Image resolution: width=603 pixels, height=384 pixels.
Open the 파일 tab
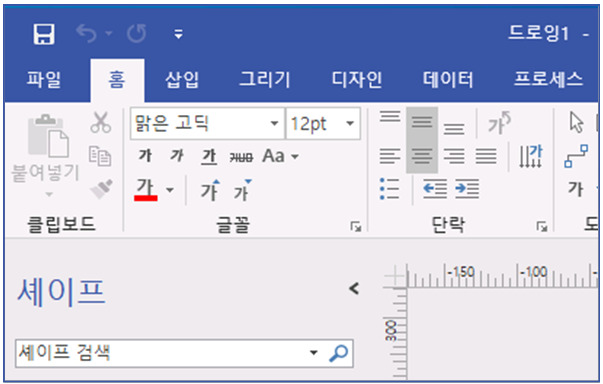(43, 80)
